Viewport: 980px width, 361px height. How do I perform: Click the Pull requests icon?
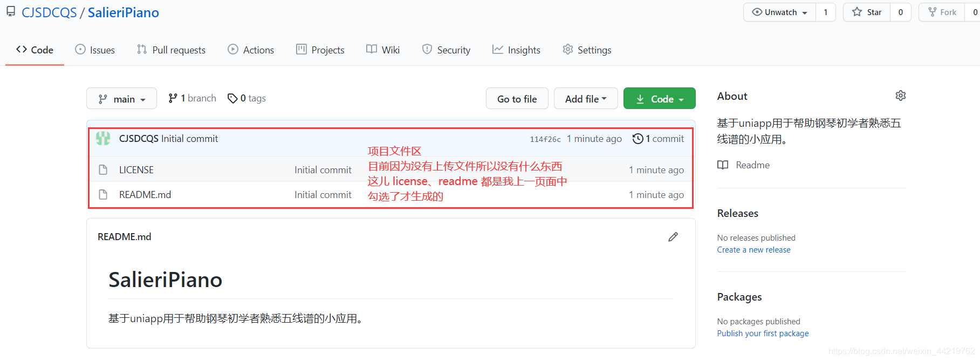click(x=142, y=49)
